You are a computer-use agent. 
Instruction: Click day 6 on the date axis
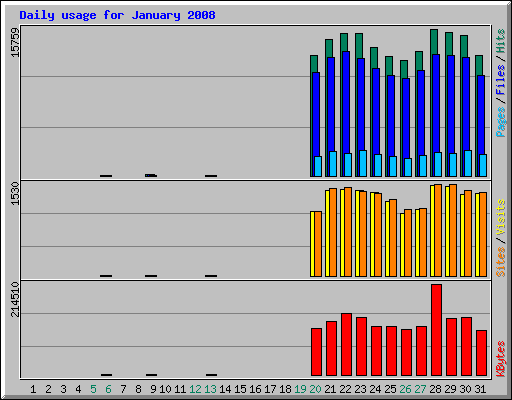108,389
